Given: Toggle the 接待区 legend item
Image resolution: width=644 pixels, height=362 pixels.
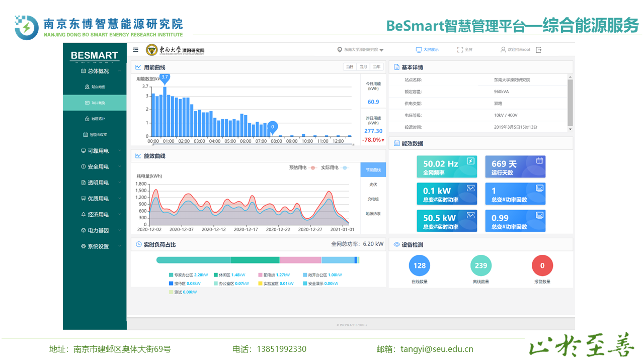Looking at the screenshot, I should pos(185,284).
